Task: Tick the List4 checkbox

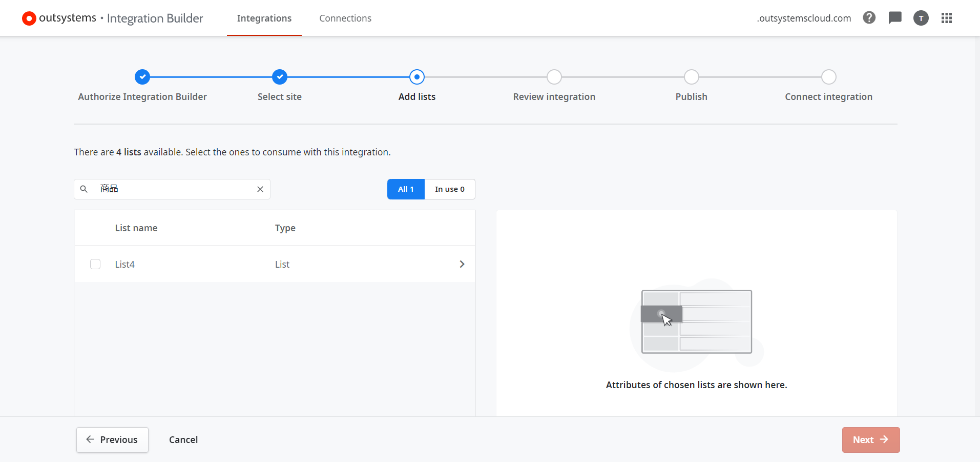Action: (95, 264)
